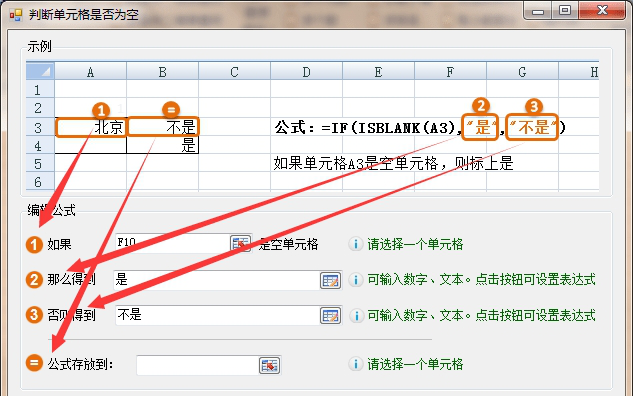Click row header 5 in the example
Image resolution: width=633 pixels, height=411 pixels.
pyautogui.click(x=40, y=164)
